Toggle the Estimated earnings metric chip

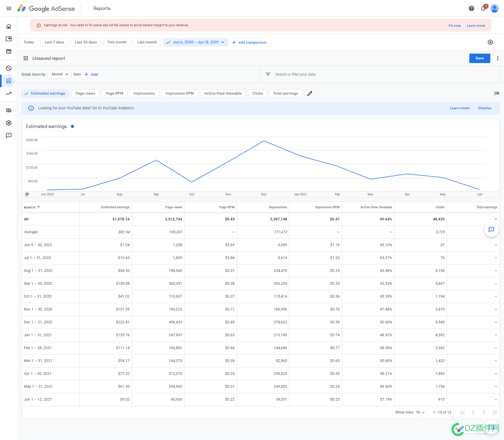coord(45,94)
